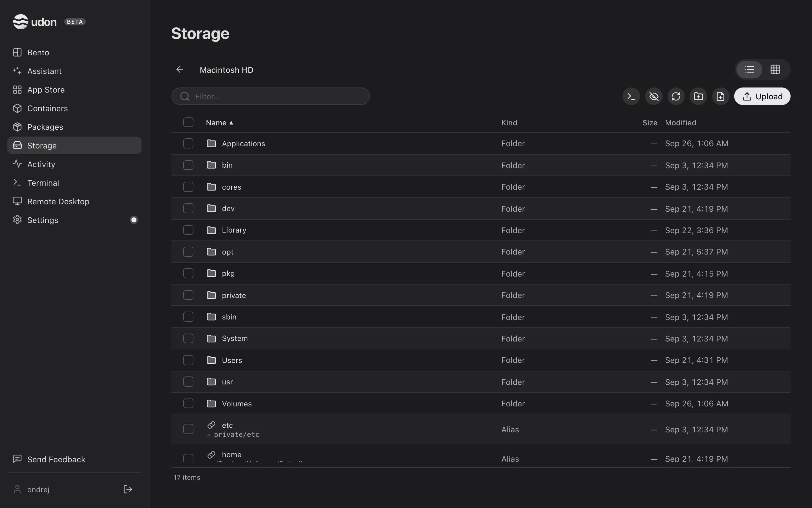Viewport: 812px width, 508px height.
Task: Switch to grid view
Action: point(775,69)
